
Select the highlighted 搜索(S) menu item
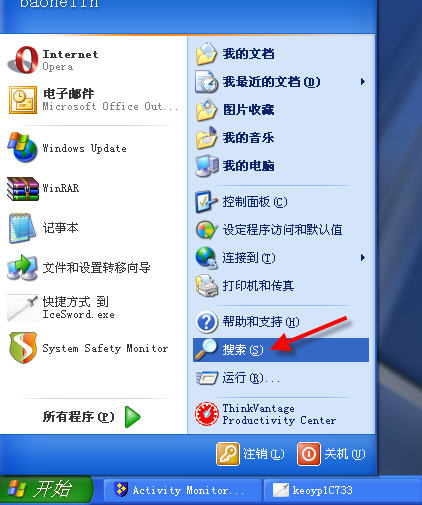pos(281,350)
